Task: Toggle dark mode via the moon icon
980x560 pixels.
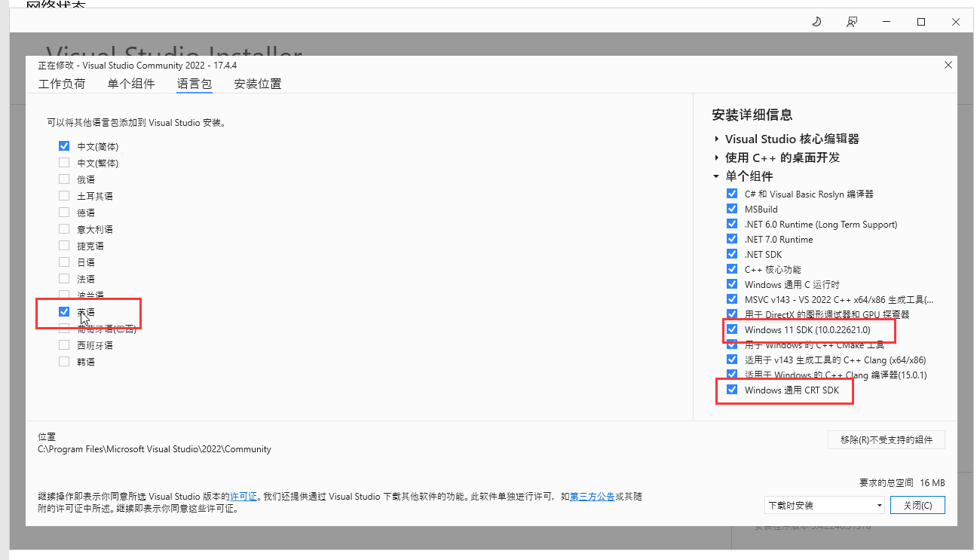Action: coord(816,22)
